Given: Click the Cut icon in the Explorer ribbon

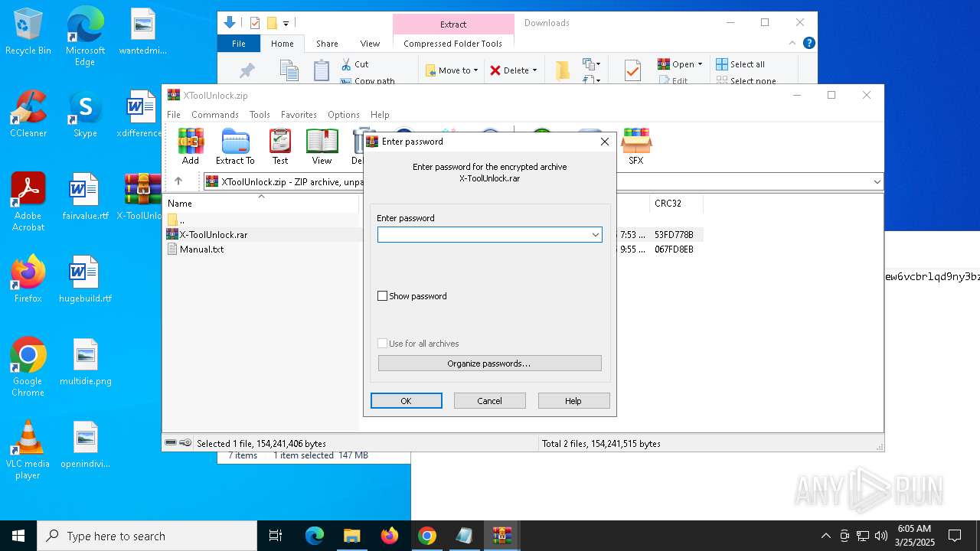Looking at the screenshot, I should point(354,64).
